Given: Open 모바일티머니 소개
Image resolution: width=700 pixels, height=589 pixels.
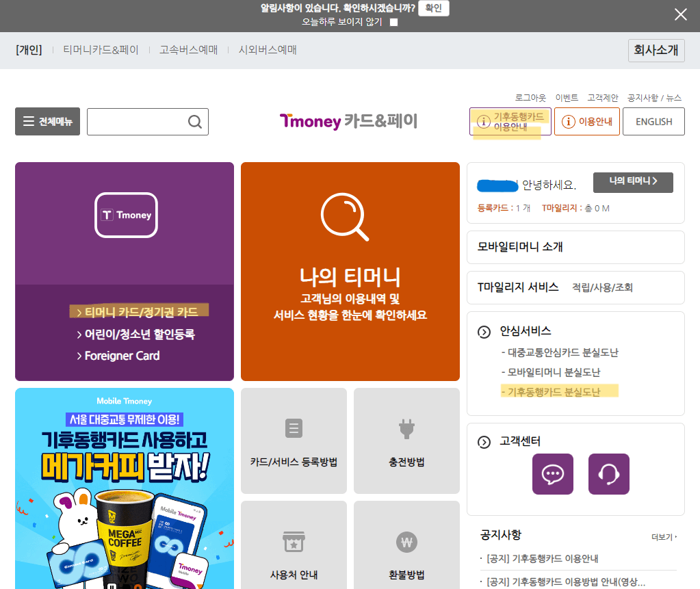Looking at the screenshot, I should [575, 247].
